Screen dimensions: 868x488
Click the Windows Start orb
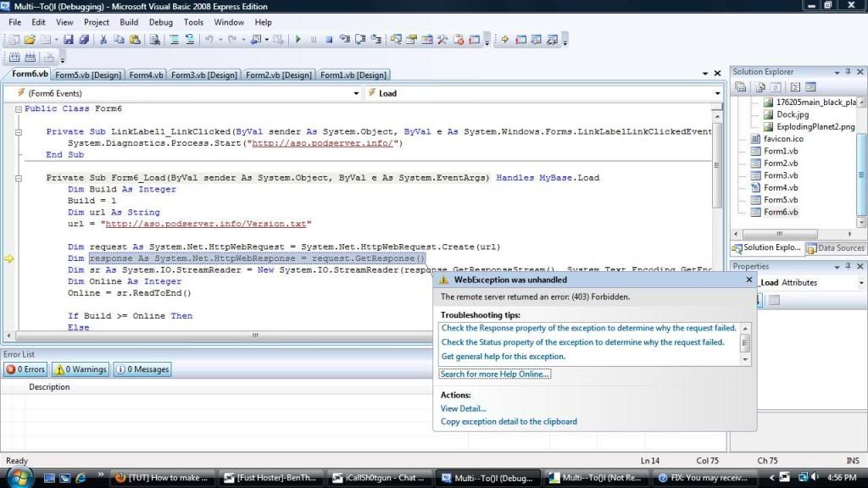click(x=20, y=477)
